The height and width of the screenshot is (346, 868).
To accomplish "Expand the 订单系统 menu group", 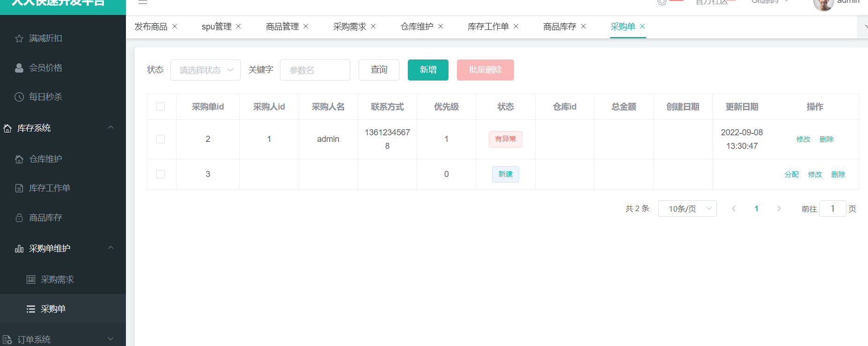I will click(111, 339).
